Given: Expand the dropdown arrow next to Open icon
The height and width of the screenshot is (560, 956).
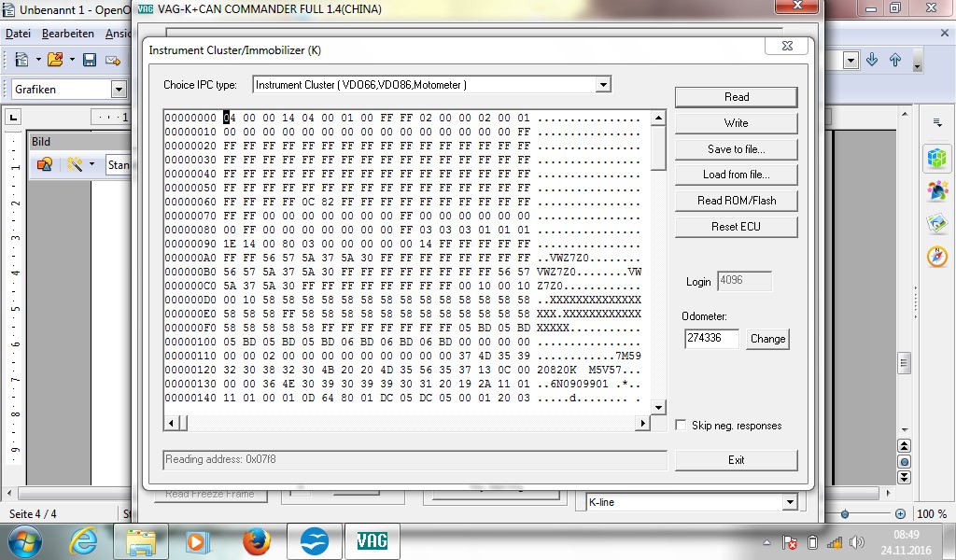Looking at the screenshot, I should point(72,59).
